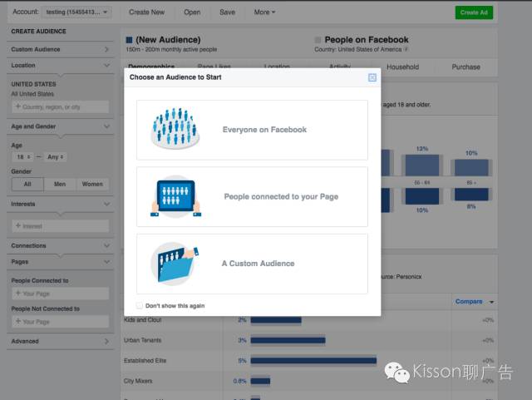
Task: Select the Women gender option
Action: coord(92,184)
